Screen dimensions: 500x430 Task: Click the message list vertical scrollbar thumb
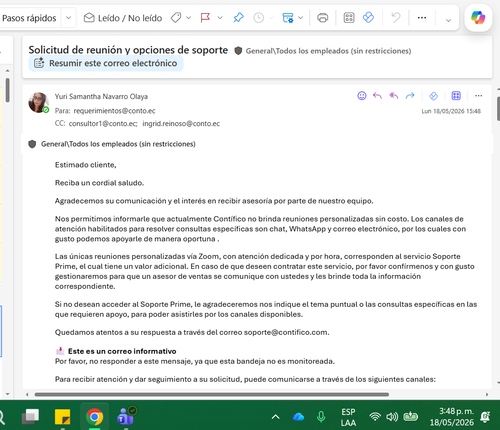pos(7,90)
